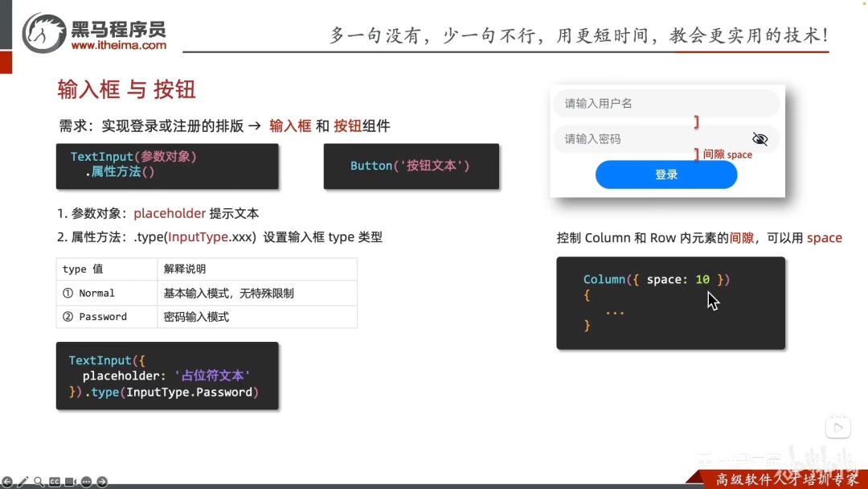
Task: Open the camera video icon
Action: [70, 482]
